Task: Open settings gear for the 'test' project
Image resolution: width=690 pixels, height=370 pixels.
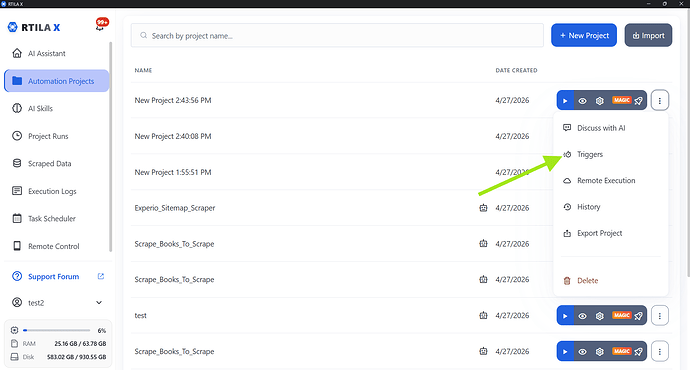Action: (599, 316)
